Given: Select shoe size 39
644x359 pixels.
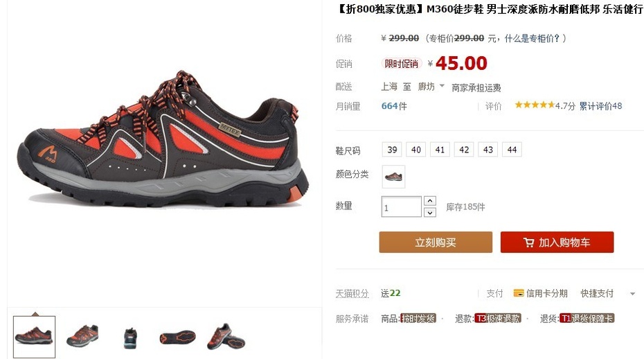Looking at the screenshot, I should (x=392, y=150).
